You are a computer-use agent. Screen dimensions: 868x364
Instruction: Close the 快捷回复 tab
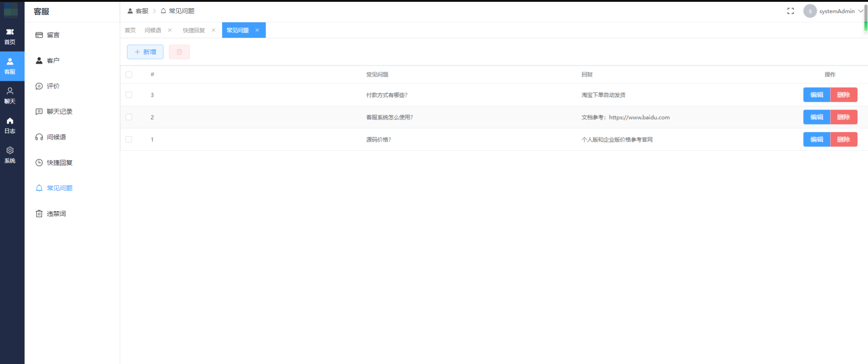click(x=213, y=30)
